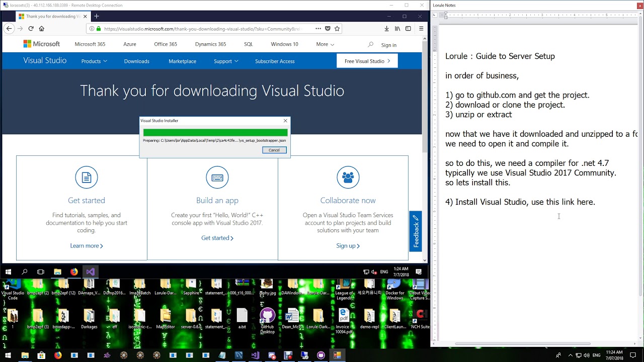Click line '4) Install Visual Studio' in notes
The height and width of the screenshot is (362, 644).
(x=520, y=202)
